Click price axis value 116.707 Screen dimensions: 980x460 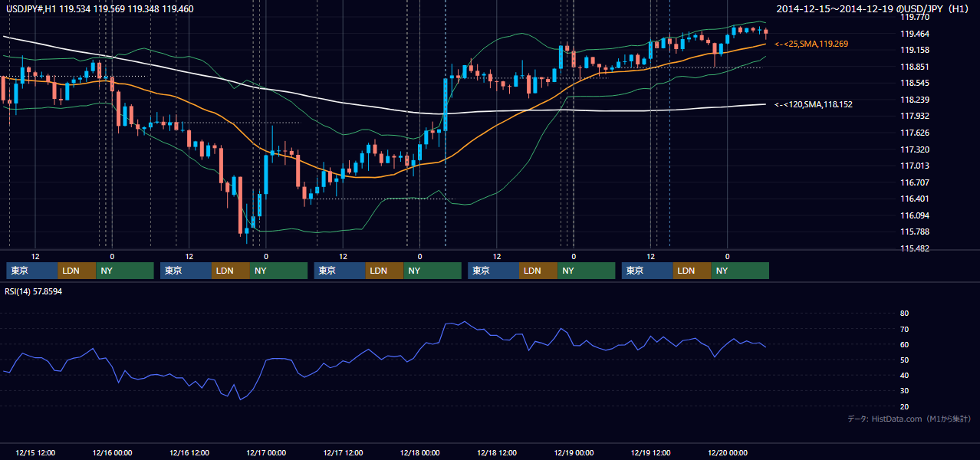(915, 182)
